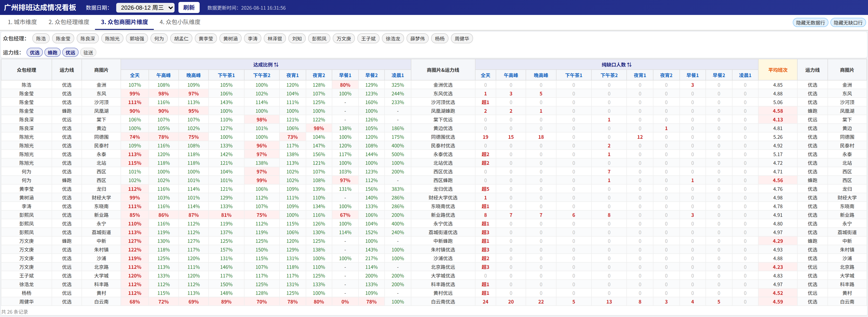The height and width of the screenshot is (317, 868).
Task: Switch to 2. 众包经理维度 tab
Action: [69, 22]
